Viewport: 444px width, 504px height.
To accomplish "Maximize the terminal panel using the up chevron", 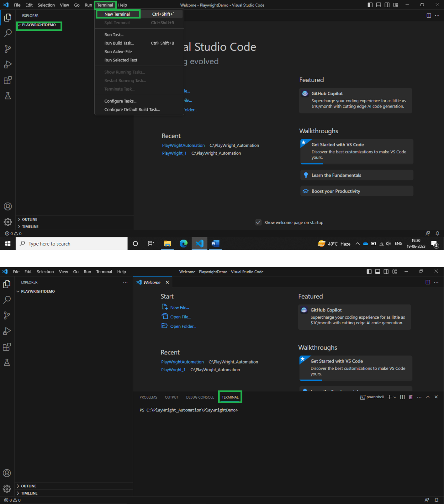I will point(428,397).
